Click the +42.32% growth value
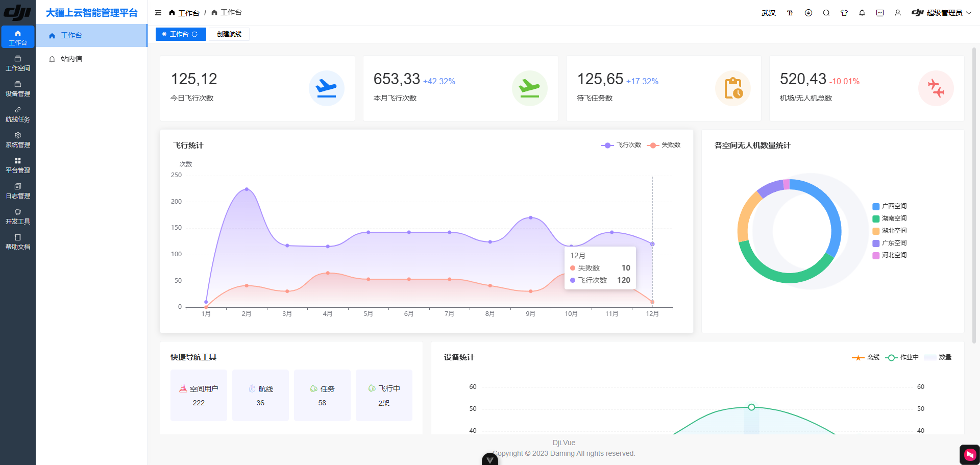The width and height of the screenshot is (980, 465). tap(439, 82)
